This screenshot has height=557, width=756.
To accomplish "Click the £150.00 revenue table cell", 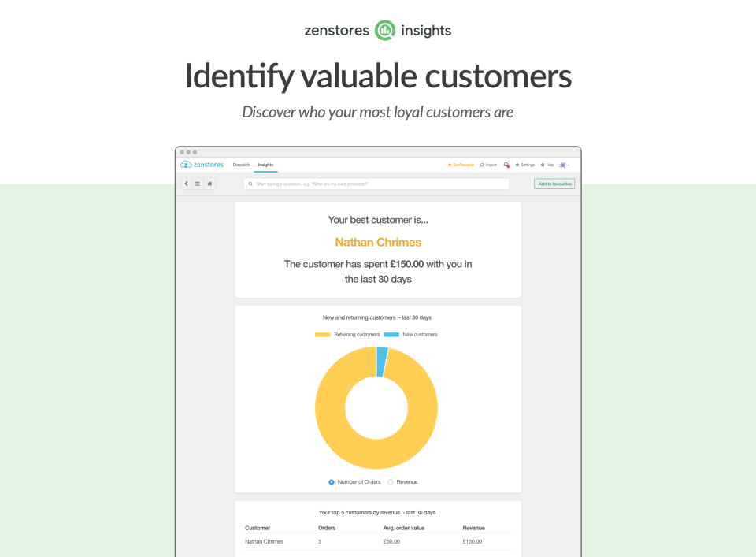I will point(472,541).
